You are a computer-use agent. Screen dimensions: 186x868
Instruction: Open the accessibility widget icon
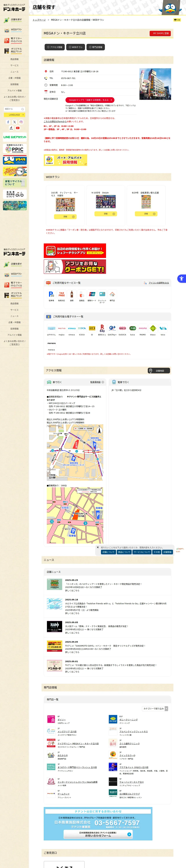[x=182, y=278]
